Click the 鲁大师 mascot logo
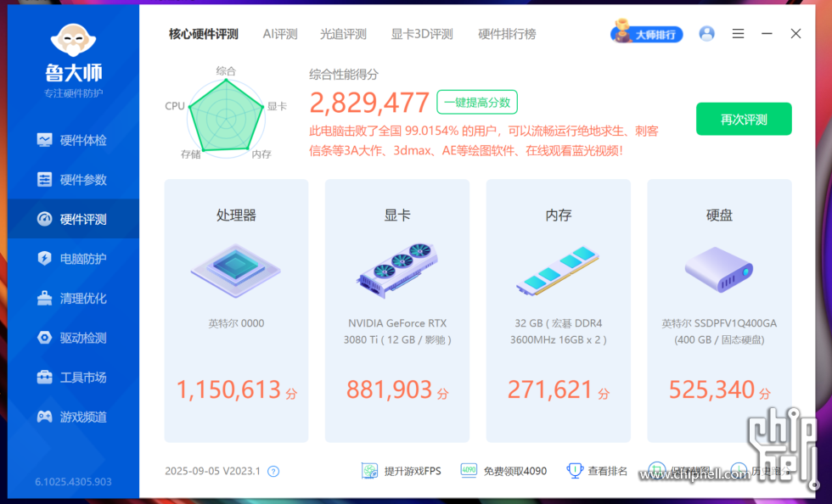 (x=73, y=41)
